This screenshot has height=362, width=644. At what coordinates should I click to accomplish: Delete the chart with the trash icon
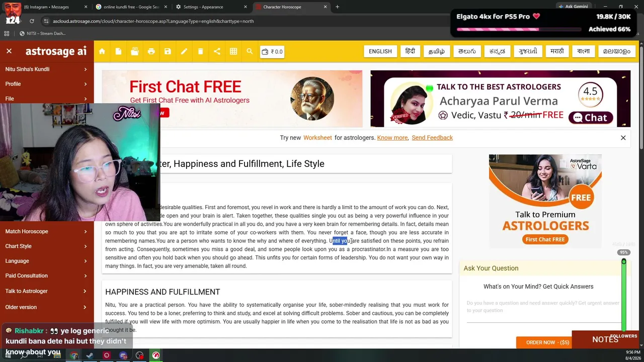200,51
